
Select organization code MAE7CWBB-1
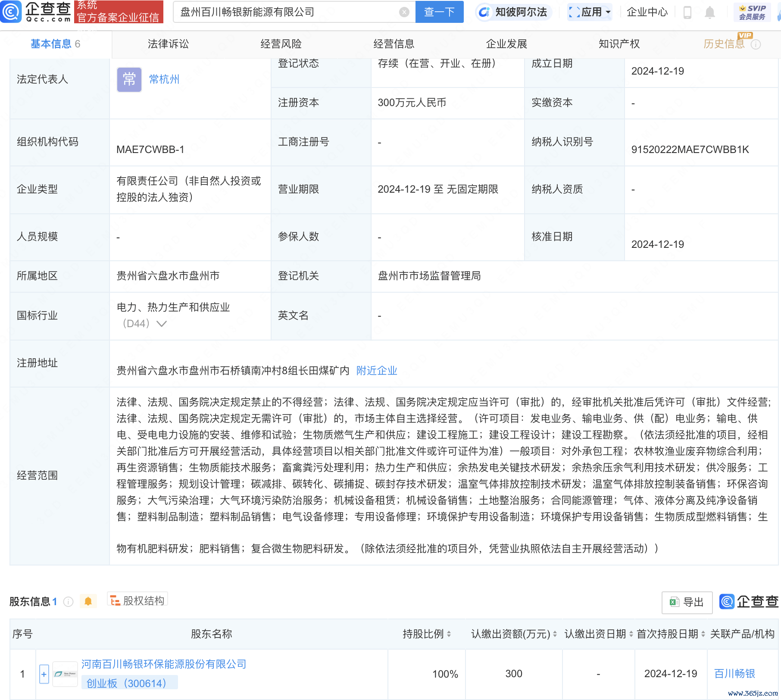(150, 150)
